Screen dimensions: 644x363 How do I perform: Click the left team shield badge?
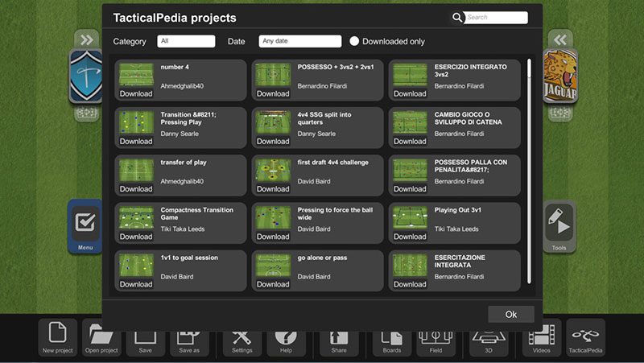86,76
